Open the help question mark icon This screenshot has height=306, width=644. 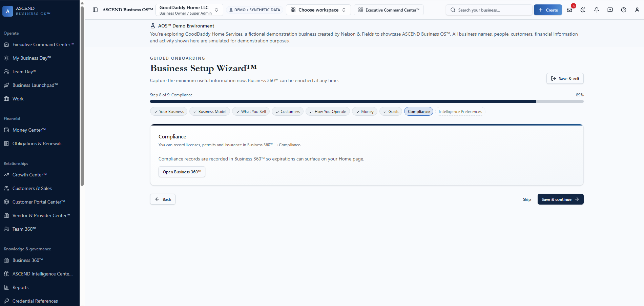pos(624,10)
